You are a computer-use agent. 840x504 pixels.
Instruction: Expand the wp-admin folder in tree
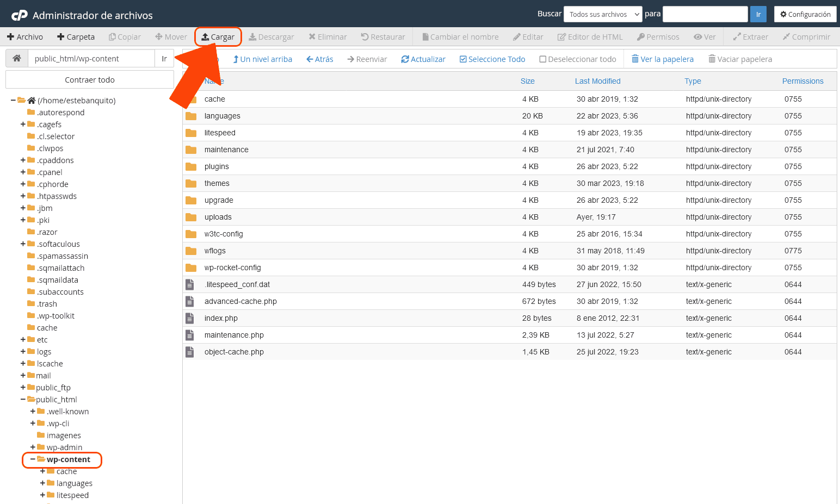tap(33, 447)
